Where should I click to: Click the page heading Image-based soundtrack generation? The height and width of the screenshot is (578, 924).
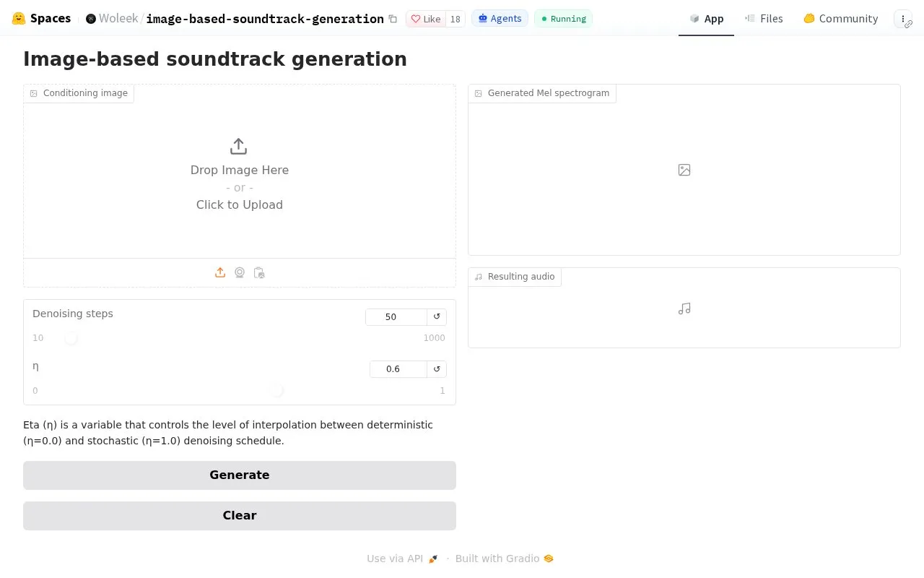click(x=215, y=59)
